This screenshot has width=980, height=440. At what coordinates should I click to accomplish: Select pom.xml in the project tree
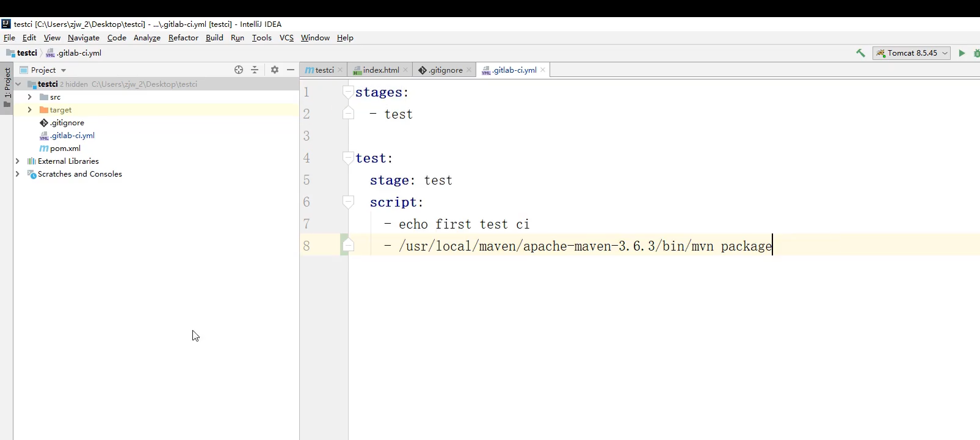point(65,148)
